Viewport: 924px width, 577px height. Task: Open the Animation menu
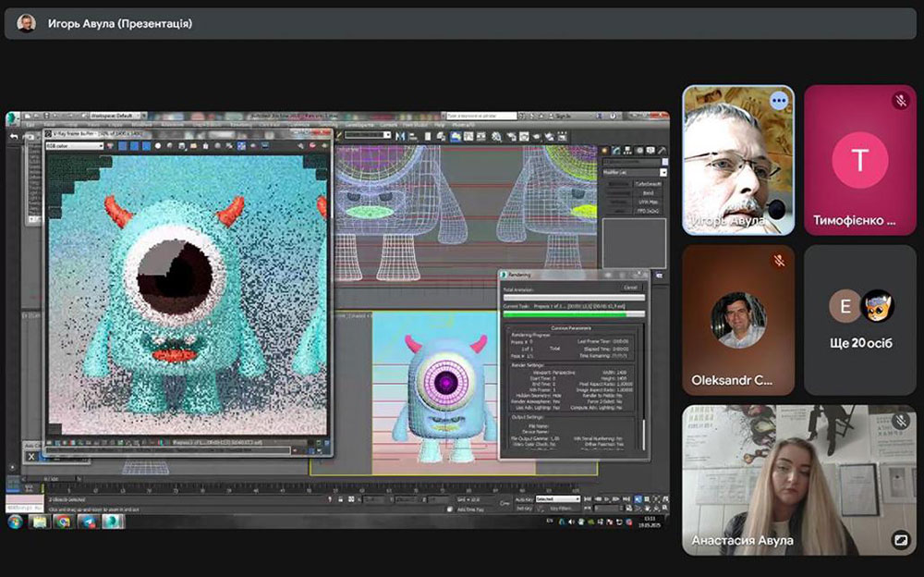click(x=173, y=125)
